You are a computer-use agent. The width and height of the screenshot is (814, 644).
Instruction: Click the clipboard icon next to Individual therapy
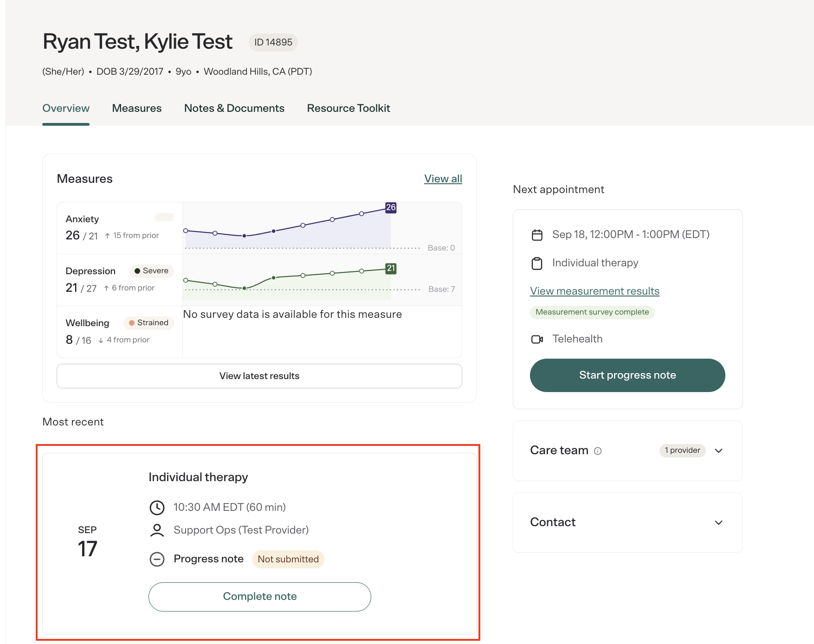537,264
